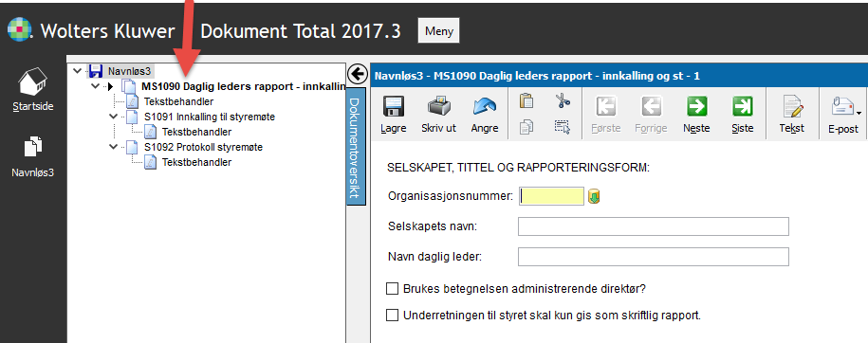Image resolution: width=868 pixels, height=343 pixels.
Task: Check 'Underretningen til styret' skriftlig rapport box
Action: [392, 316]
